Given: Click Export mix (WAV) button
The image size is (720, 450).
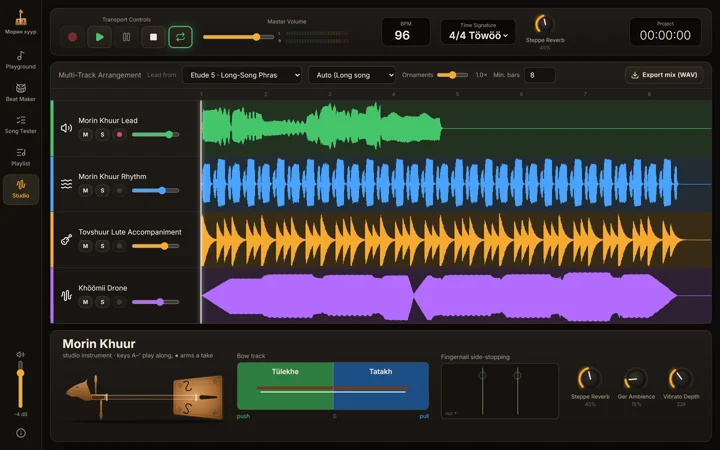Looking at the screenshot, I should point(664,75).
